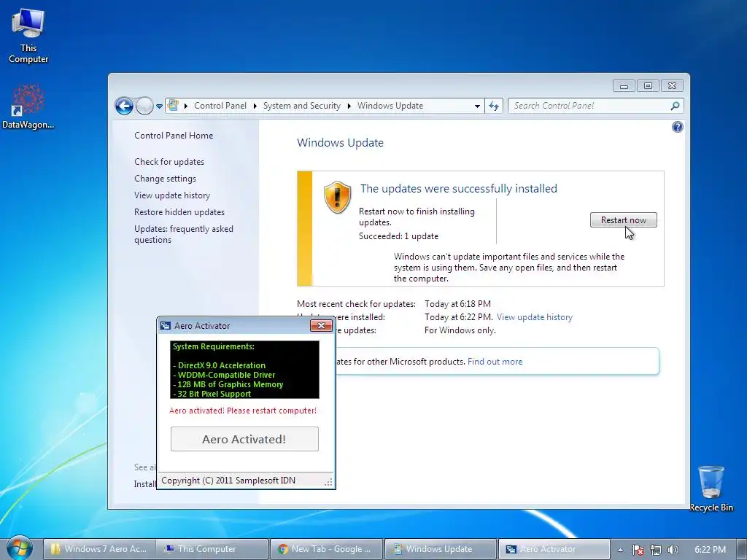747x560 pixels.
Task: Show hidden tray icons arrow
Action: click(x=620, y=550)
